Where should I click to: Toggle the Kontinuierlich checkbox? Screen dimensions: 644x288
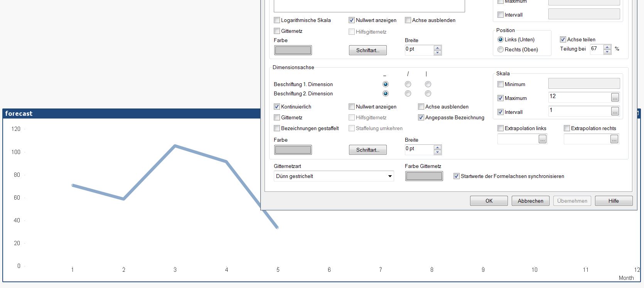277,107
